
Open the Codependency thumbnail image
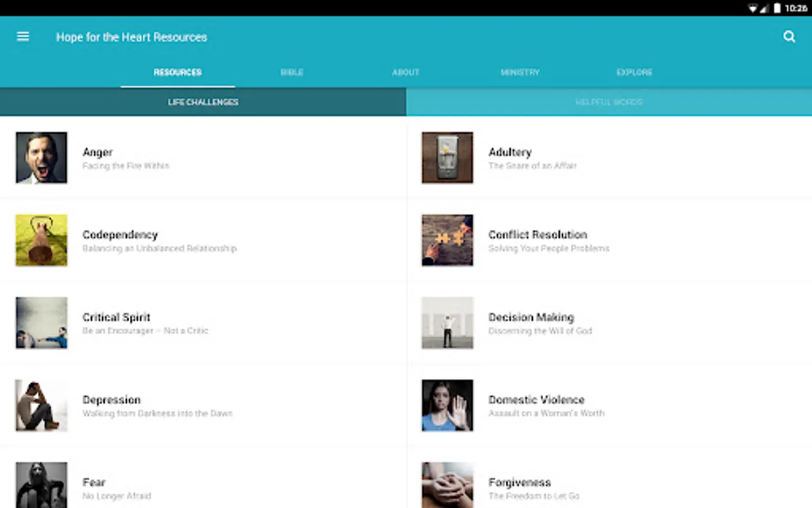point(42,240)
